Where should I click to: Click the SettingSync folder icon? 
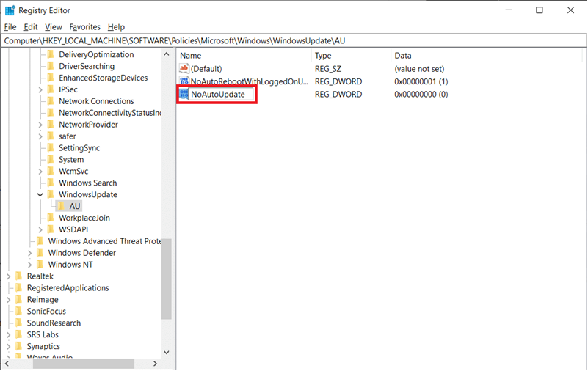click(51, 147)
